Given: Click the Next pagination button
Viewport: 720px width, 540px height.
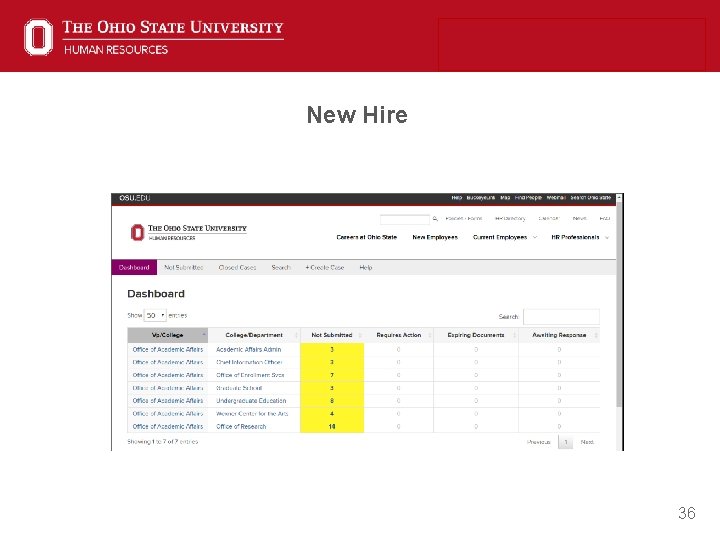Looking at the screenshot, I should 587,442.
